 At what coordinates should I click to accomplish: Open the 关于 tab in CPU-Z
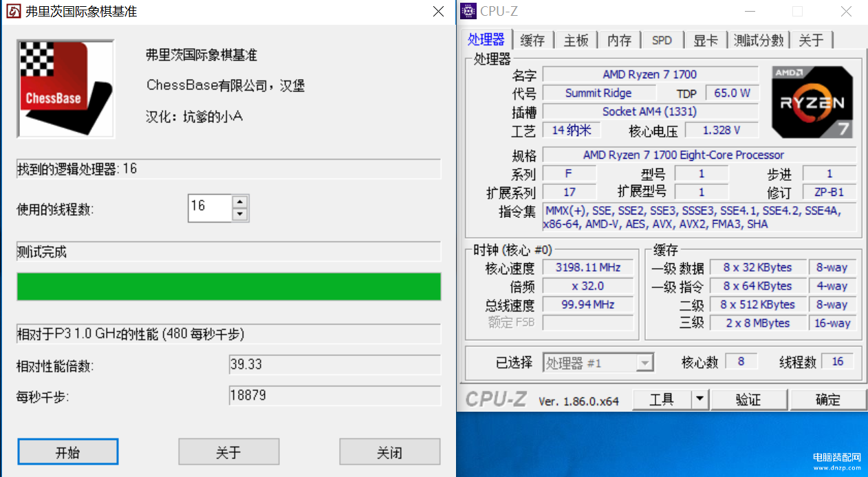(811, 41)
